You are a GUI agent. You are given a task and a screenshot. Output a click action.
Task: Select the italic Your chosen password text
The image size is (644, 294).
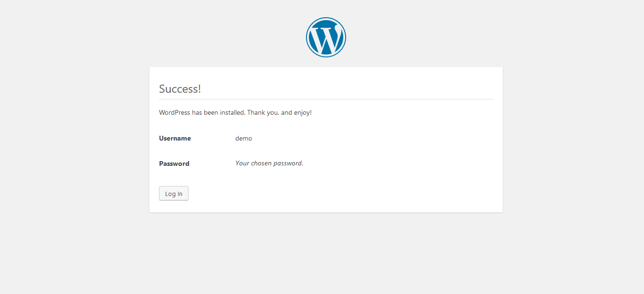pos(269,163)
